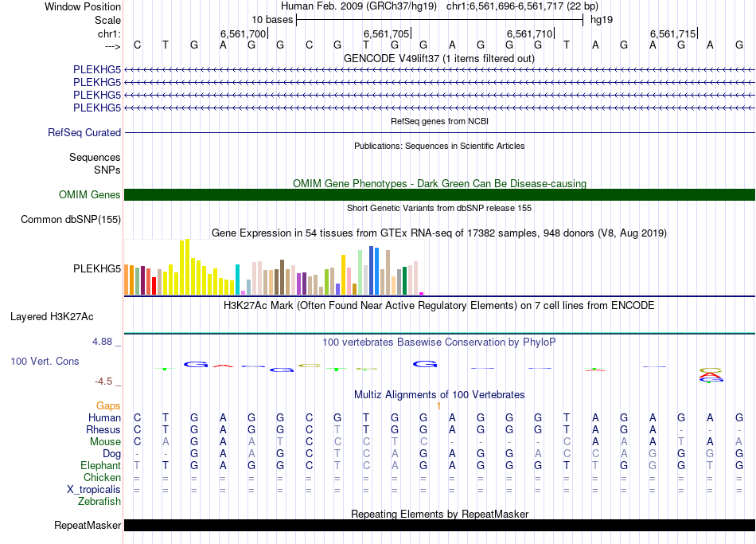Click the tallest yellow bar in GTEx chart
756x544 pixels.
[x=186, y=267]
